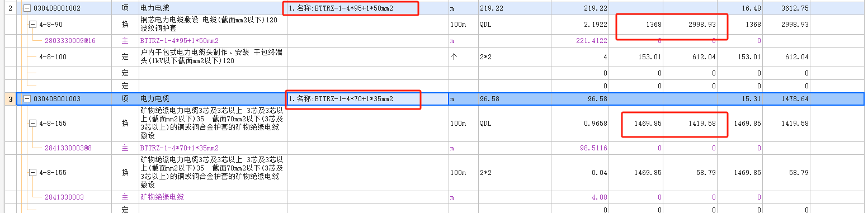Viewport: 868px width, 213px height.
Task: Select quantity value 0.9658
Action: coord(595,124)
